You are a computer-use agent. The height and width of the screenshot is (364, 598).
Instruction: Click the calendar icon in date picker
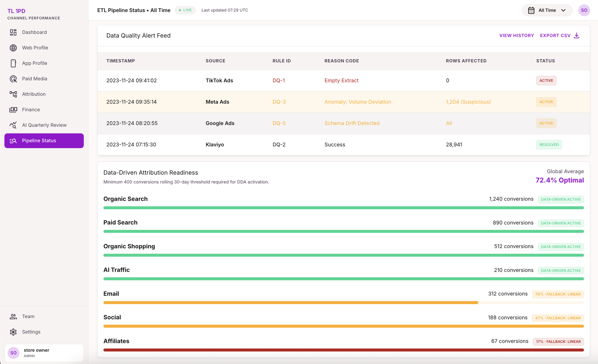[x=531, y=10]
